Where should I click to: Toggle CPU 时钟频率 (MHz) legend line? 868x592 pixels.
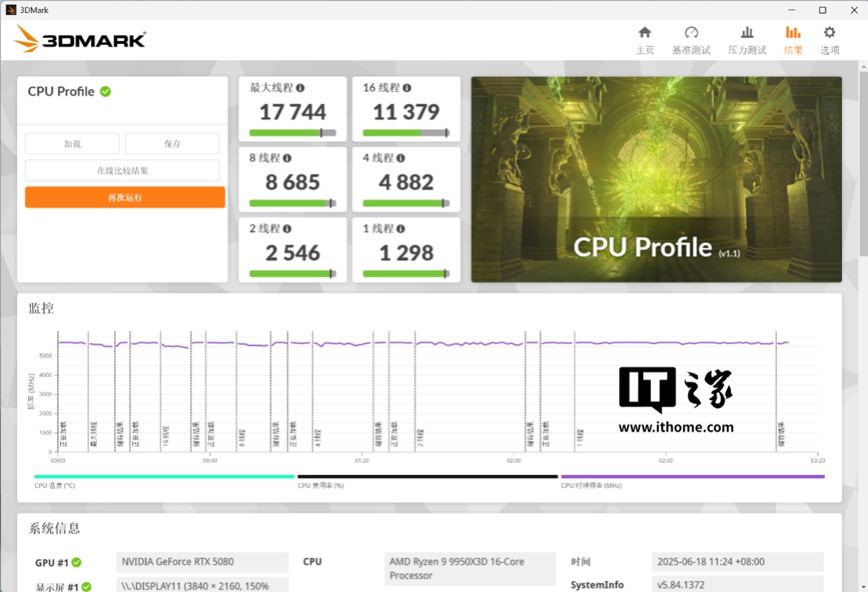(x=692, y=476)
